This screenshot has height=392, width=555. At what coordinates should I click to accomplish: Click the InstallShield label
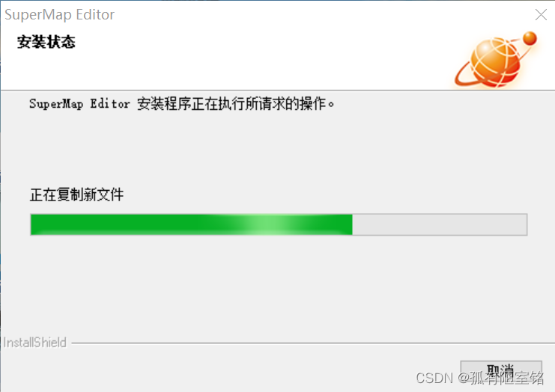34,343
